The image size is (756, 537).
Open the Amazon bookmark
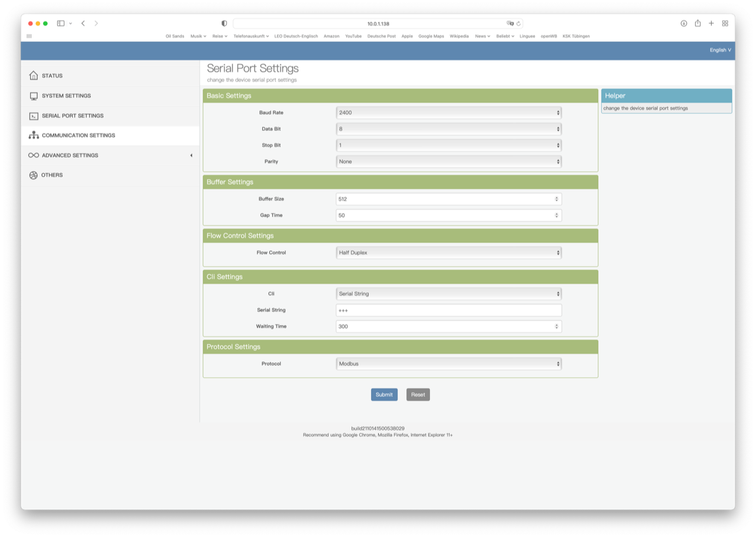click(x=331, y=36)
